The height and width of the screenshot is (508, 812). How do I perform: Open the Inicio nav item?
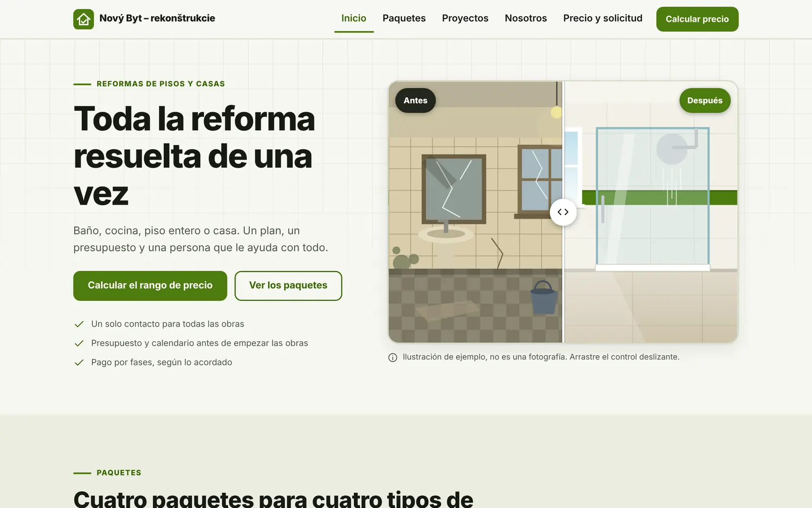pyautogui.click(x=354, y=18)
